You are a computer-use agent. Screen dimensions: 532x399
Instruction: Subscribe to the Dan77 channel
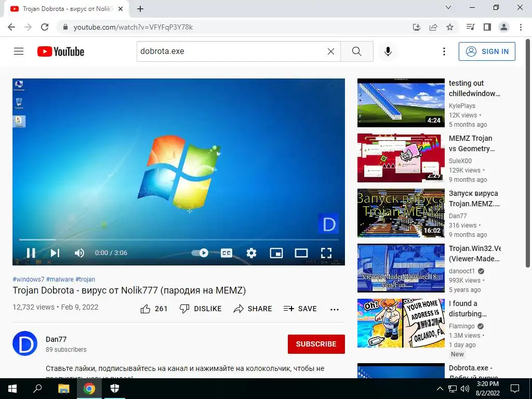pyautogui.click(x=316, y=344)
